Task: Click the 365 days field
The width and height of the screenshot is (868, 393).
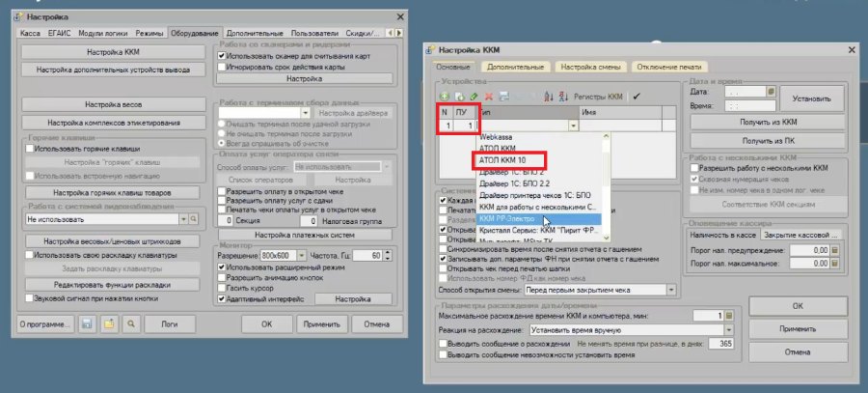Action: point(719,344)
